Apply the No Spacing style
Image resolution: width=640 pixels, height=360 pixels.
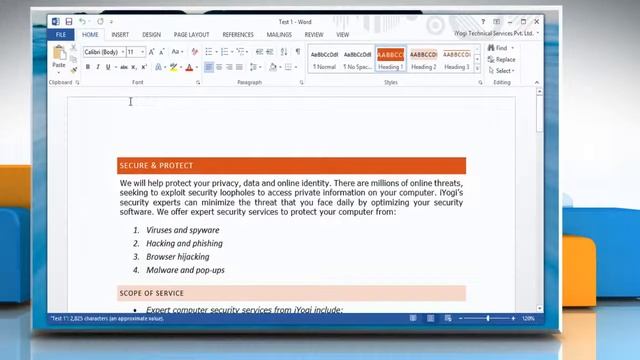(358, 59)
